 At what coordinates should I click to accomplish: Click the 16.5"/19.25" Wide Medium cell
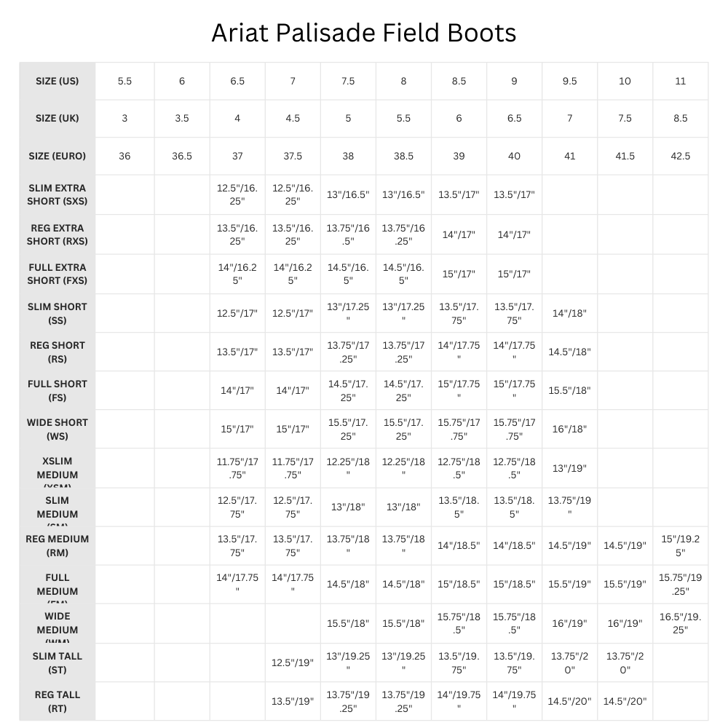pos(680,623)
